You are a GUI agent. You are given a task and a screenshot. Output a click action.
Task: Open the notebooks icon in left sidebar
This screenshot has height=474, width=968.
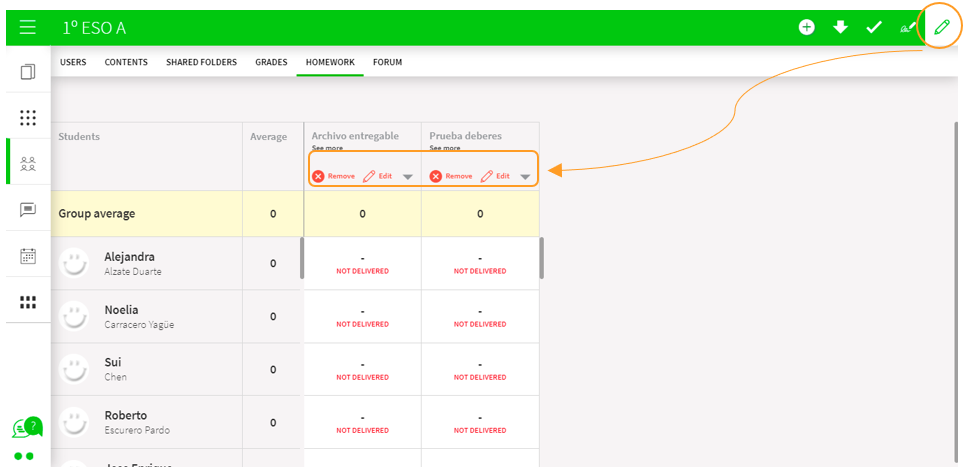pos(28,72)
